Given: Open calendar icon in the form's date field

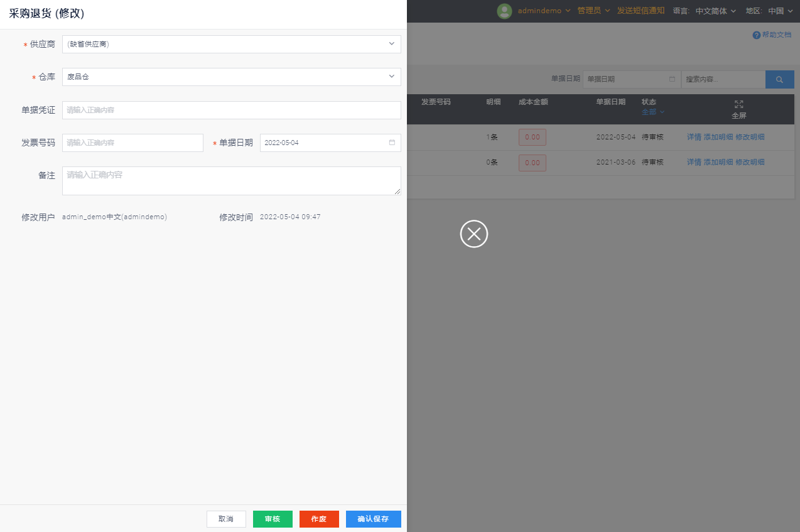Looking at the screenshot, I should [x=392, y=143].
